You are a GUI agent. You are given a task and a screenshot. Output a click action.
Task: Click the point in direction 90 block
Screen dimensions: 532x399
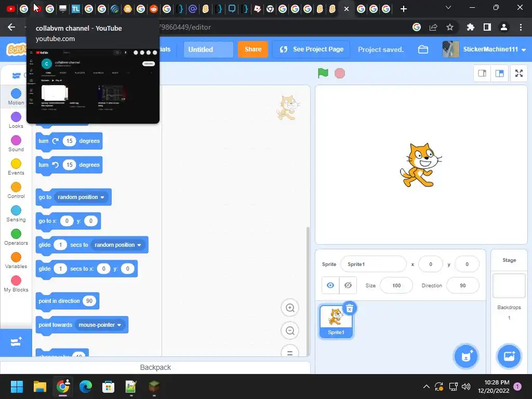(67, 301)
